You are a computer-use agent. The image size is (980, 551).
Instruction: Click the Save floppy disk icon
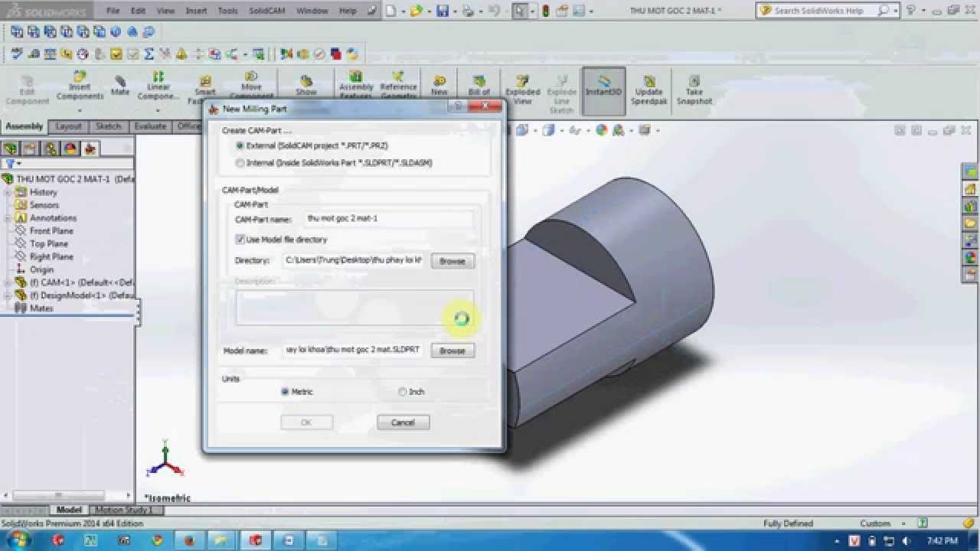coord(443,11)
